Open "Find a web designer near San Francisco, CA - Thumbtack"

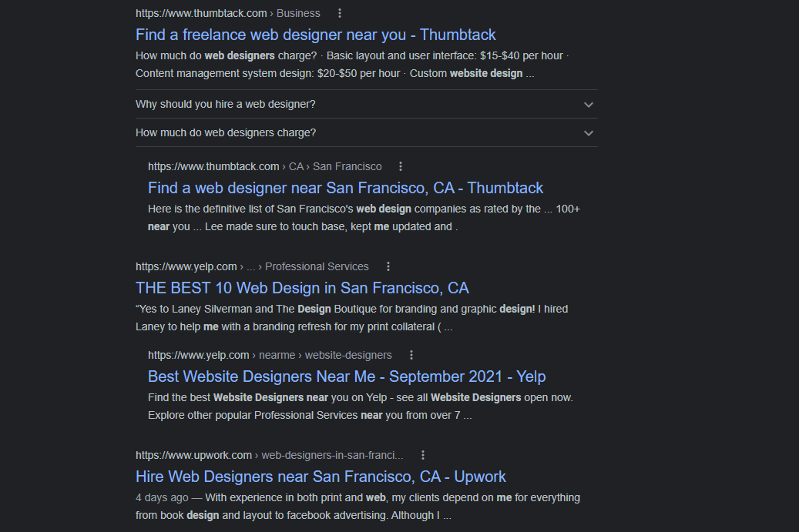pyautogui.click(x=345, y=188)
